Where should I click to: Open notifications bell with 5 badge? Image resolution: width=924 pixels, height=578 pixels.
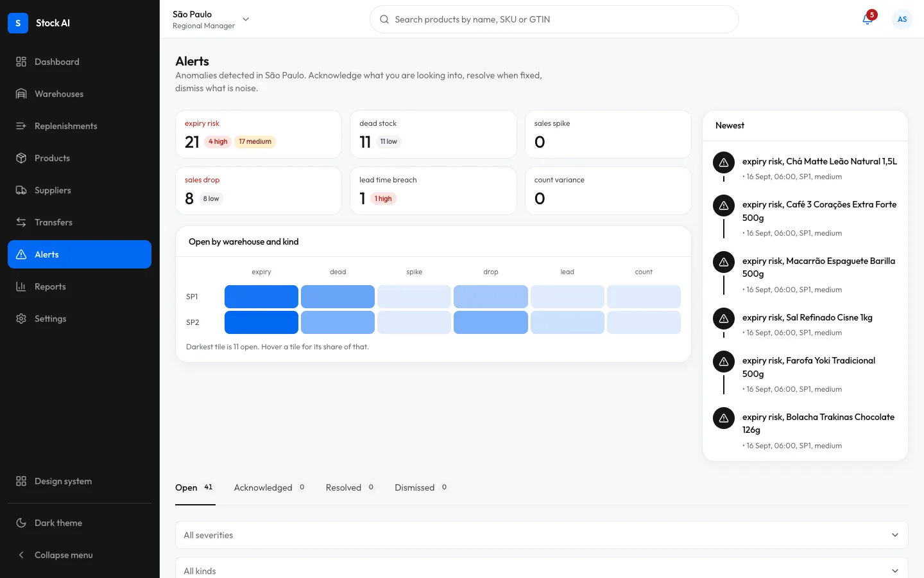(x=868, y=19)
